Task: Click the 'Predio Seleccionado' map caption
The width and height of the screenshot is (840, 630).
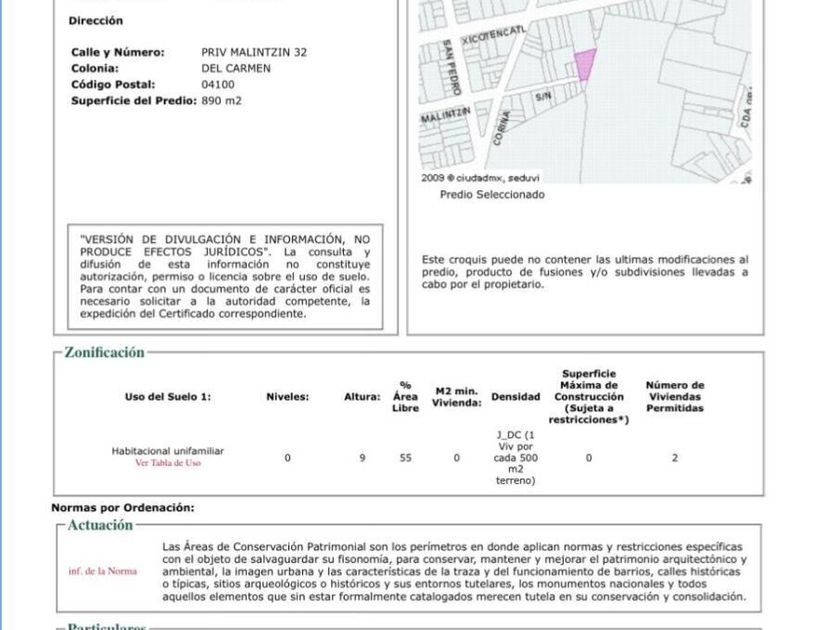Action: (492, 194)
